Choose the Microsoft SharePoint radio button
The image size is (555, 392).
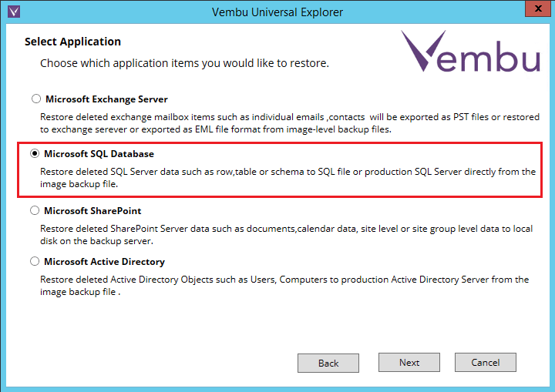35,210
